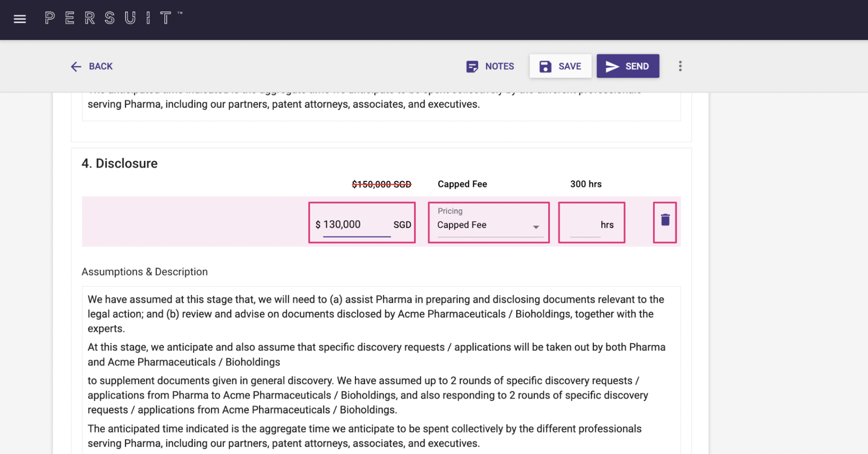Viewport: 868px width, 454px height.
Task: Select the struck-through $150,000 SGD amount
Action: [382, 184]
